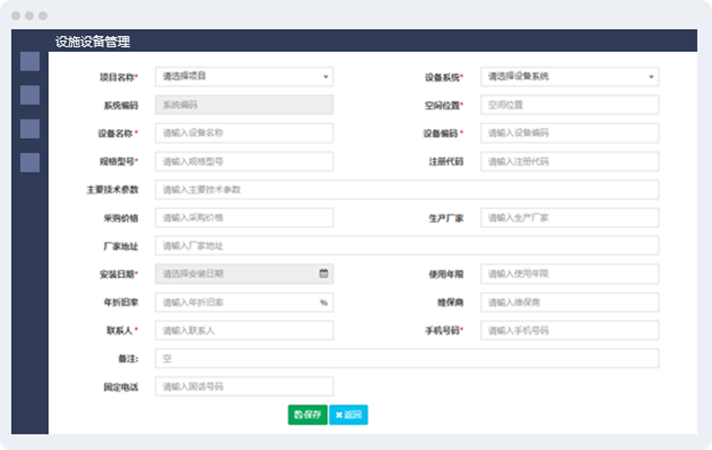
Task: Click the 注册代码 input field
Action: (569, 162)
